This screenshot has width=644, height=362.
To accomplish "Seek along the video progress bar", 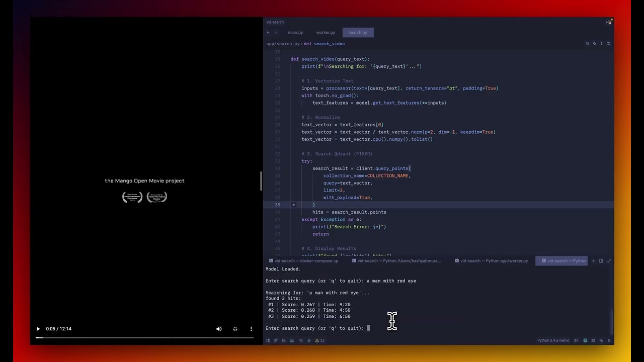I will click(144, 337).
